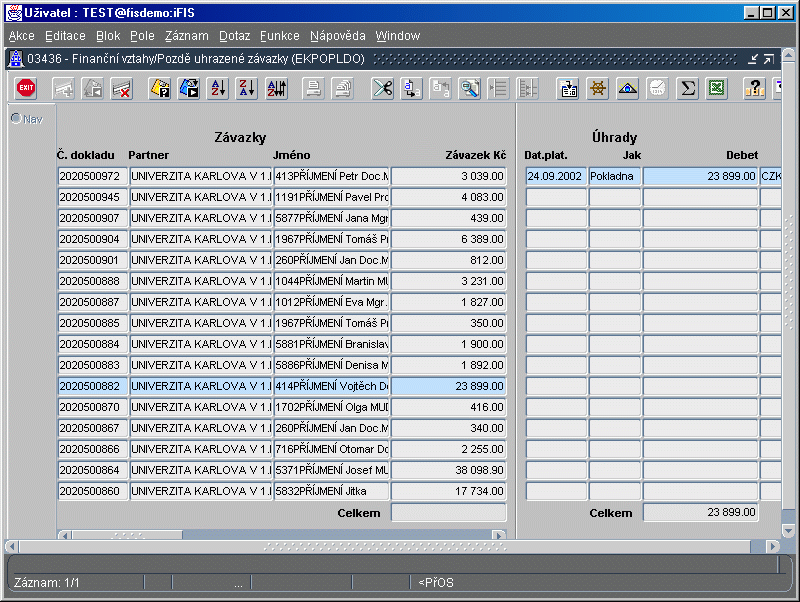Click the Debet value 23 899.00 in first row
Image resolution: width=800 pixels, height=602 pixels.
701,176
